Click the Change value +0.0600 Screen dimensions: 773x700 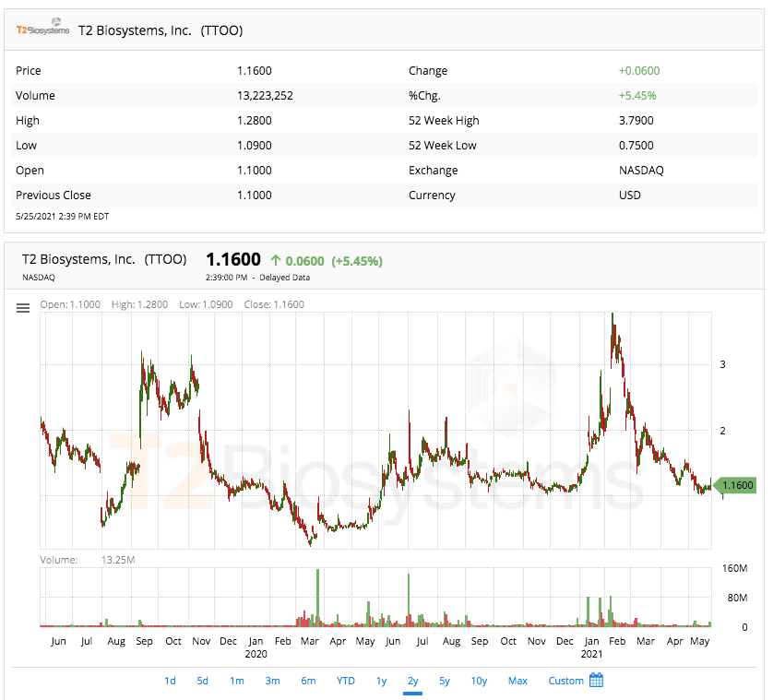click(639, 70)
